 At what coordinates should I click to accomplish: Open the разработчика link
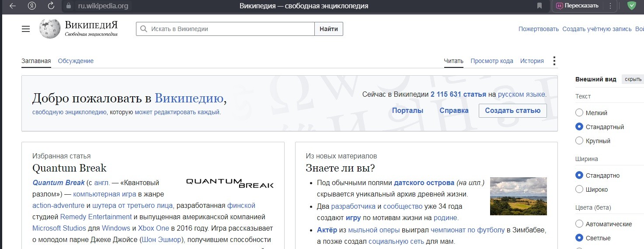[353, 206]
